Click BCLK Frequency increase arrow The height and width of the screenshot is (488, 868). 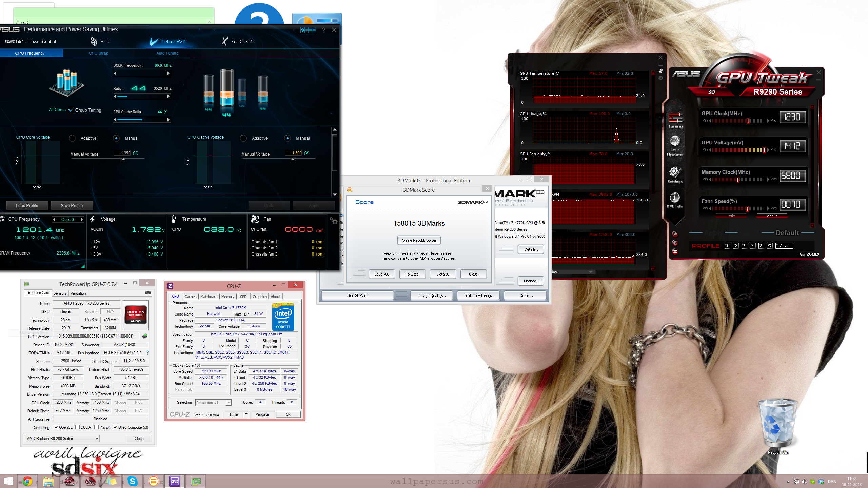pos(168,73)
